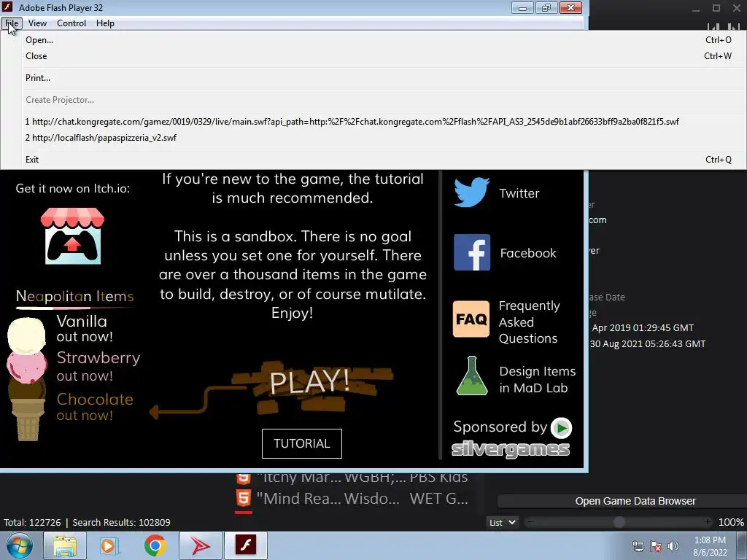Open Frequently Asked Questions link
Viewport: 747px width, 560px height.
coord(529,322)
